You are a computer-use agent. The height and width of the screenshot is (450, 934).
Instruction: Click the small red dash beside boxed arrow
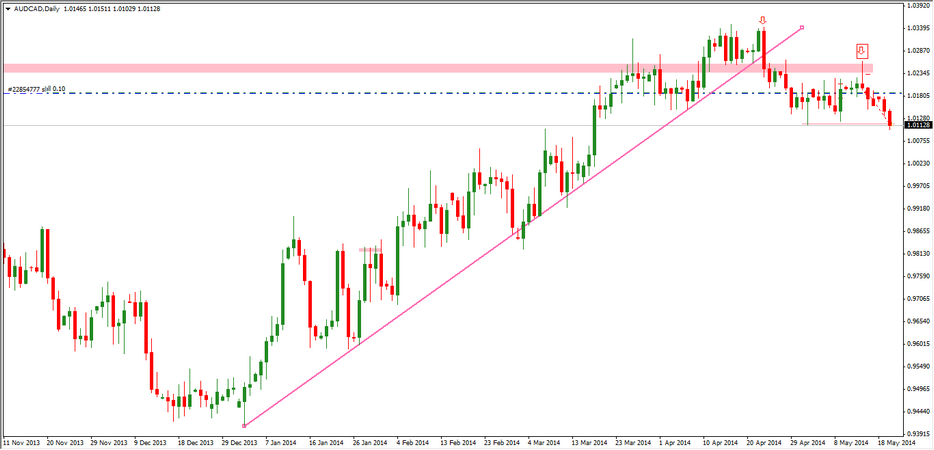[x=867, y=76]
